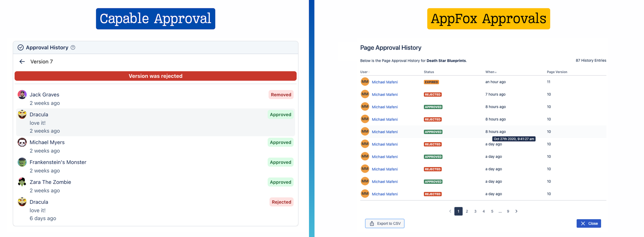Click the AppFox Approvals title banner
644x237 pixels.
pyautogui.click(x=489, y=19)
